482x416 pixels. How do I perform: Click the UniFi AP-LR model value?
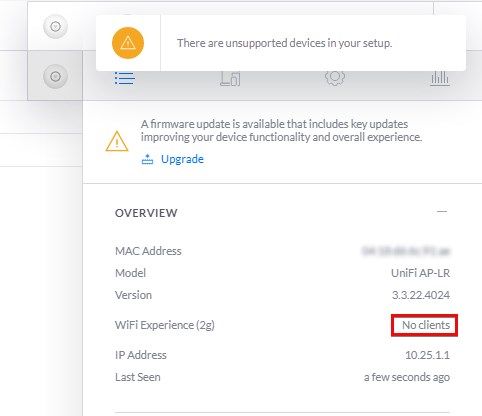(x=420, y=273)
